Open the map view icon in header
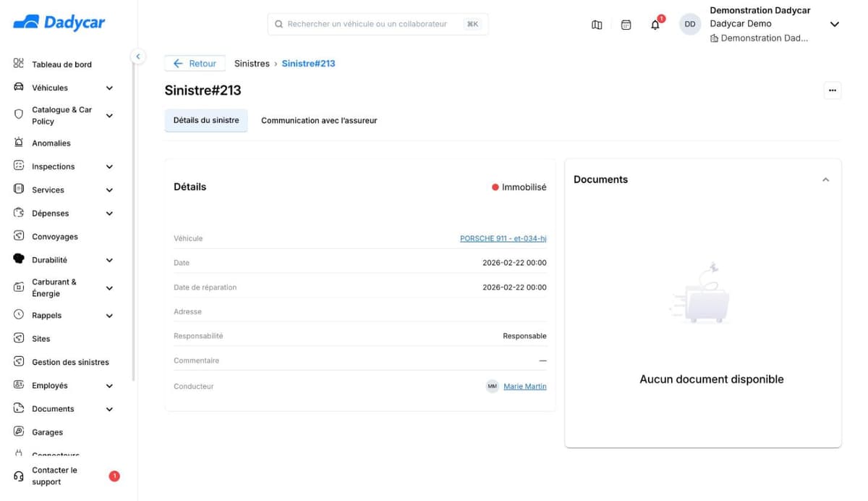 597,25
